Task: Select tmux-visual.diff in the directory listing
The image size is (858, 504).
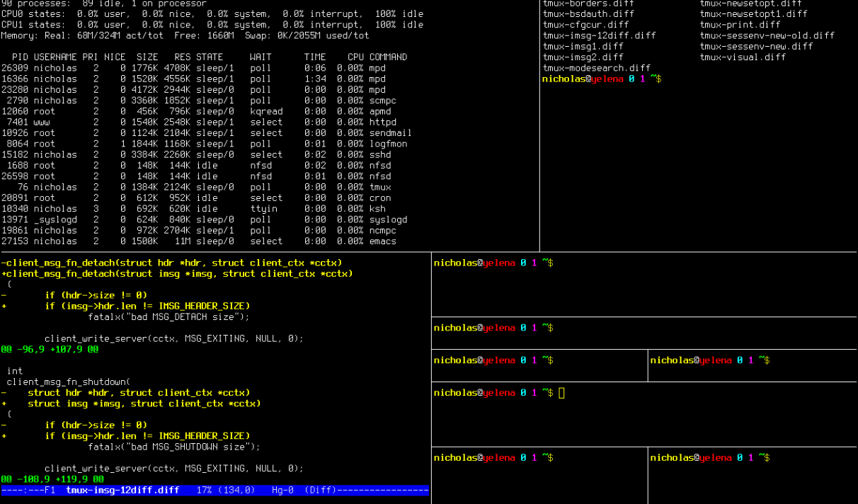Action: coord(743,57)
